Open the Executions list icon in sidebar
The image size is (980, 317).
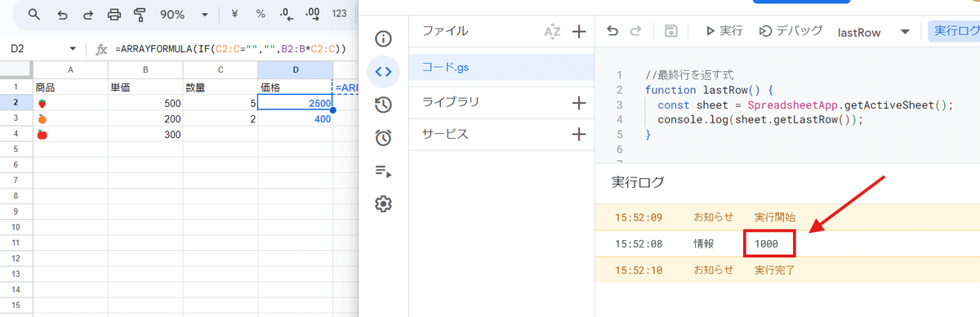383,171
